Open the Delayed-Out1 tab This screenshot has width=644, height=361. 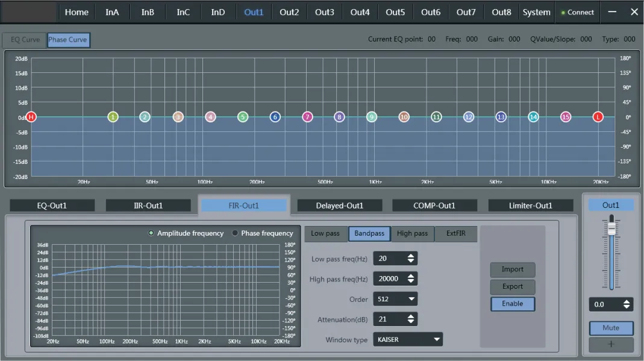click(339, 206)
